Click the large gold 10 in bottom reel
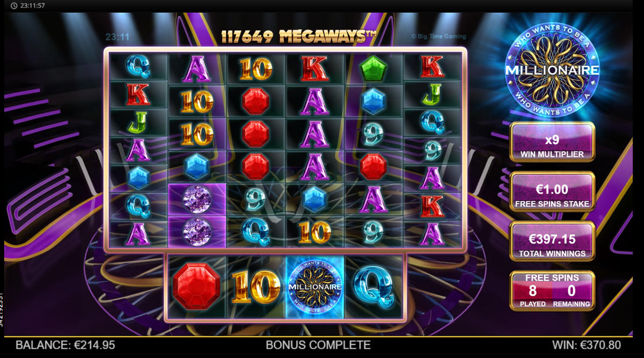 click(256, 287)
